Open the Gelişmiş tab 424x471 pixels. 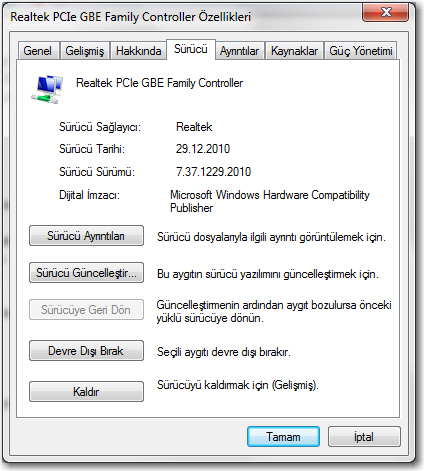click(85, 51)
